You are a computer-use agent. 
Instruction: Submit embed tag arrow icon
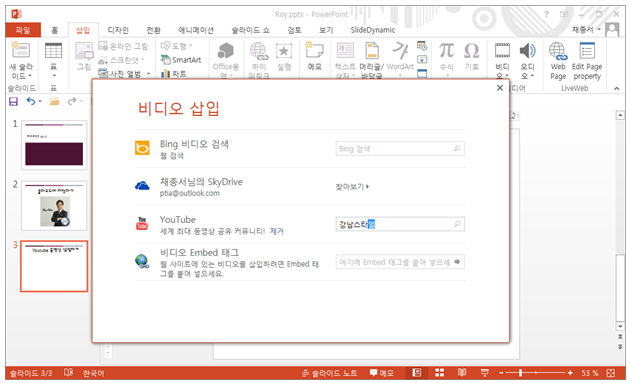pos(457,262)
